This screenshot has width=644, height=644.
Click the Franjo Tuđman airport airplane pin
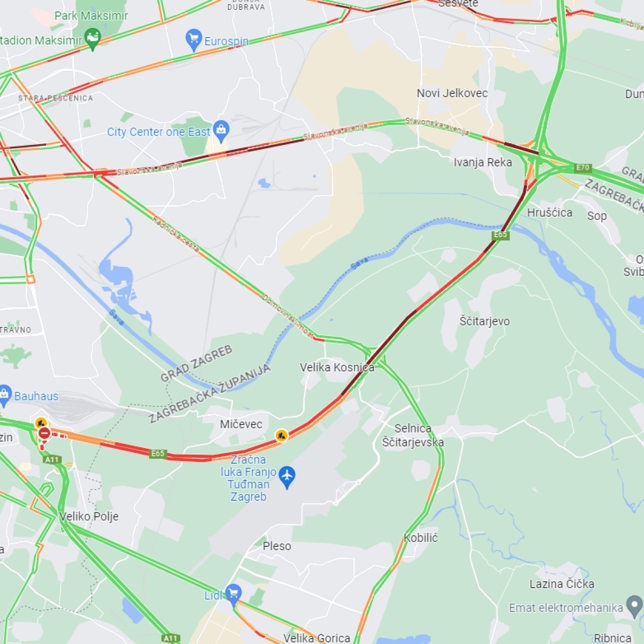pos(287,476)
